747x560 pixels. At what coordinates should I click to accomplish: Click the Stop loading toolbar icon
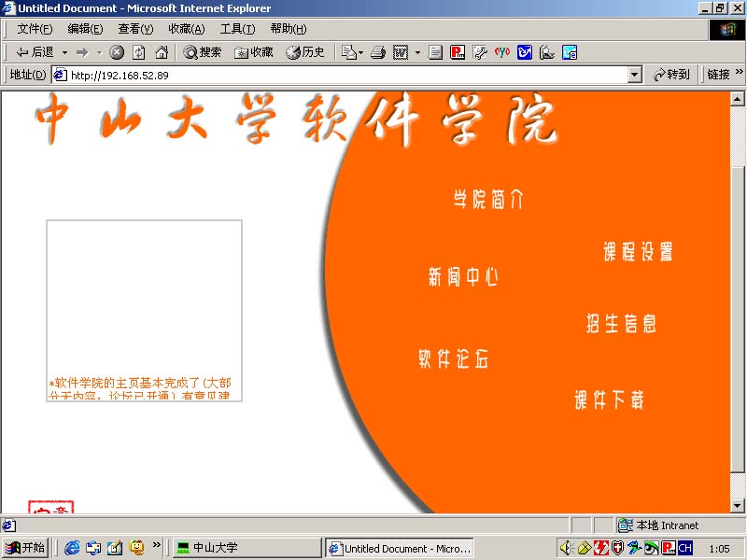click(x=117, y=52)
